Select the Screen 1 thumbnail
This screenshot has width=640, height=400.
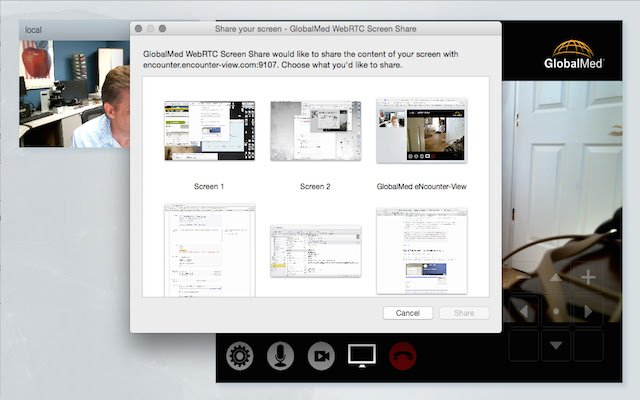point(209,131)
